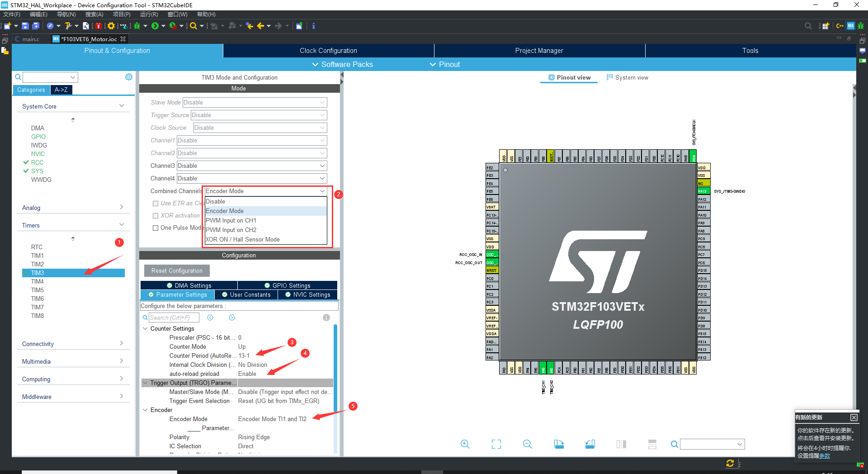Viewport: 868px width, 474px height.
Task: Click the yellow gear code generation icon
Action: click(111, 26)
